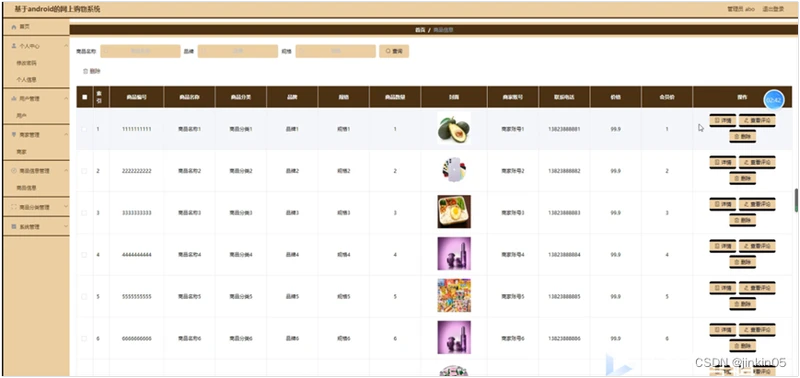Click the users icon beside 用户管理
Screen dimensions: 800x378
pos(14,98)
